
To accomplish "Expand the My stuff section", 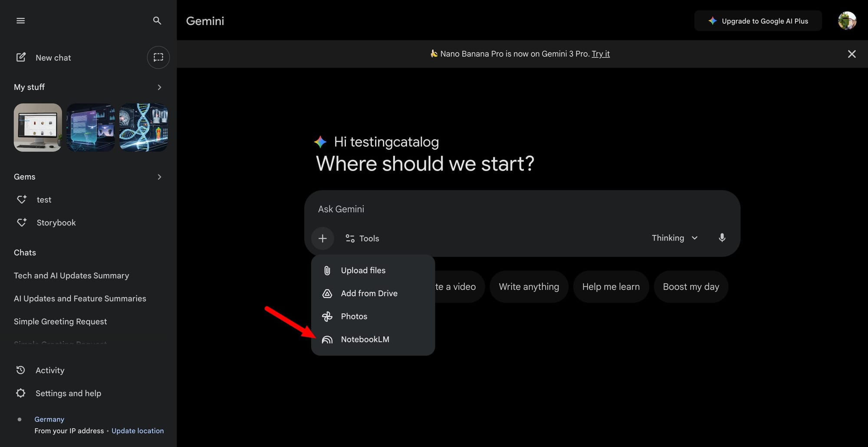I will (159, 87).
